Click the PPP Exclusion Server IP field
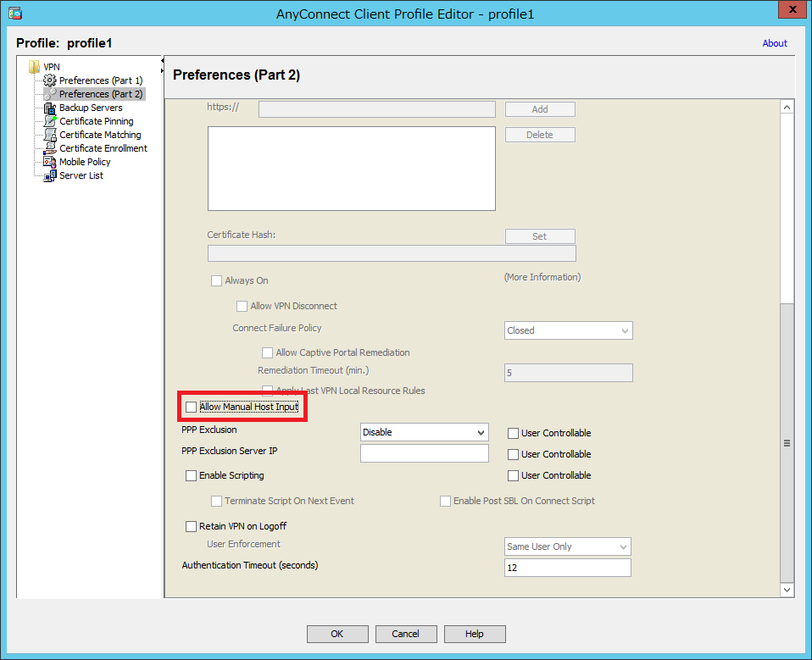 [425, 453]
